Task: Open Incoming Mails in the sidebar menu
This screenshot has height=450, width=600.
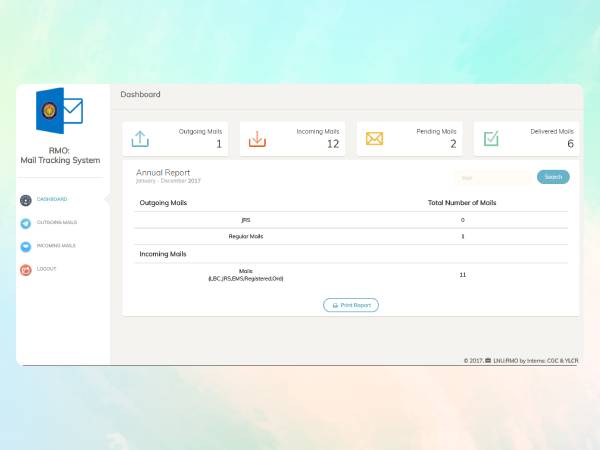Action: coord(56,246)
